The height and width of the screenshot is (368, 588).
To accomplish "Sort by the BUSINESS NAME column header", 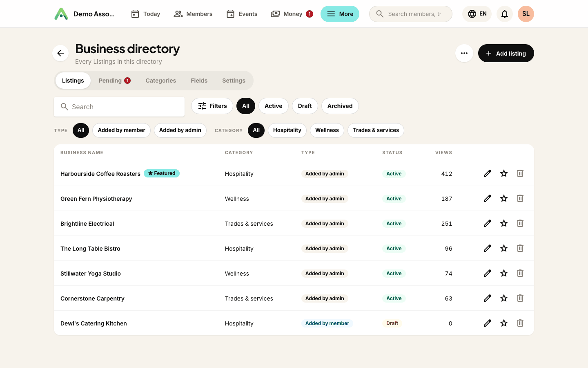I will [x=82, y=153].
